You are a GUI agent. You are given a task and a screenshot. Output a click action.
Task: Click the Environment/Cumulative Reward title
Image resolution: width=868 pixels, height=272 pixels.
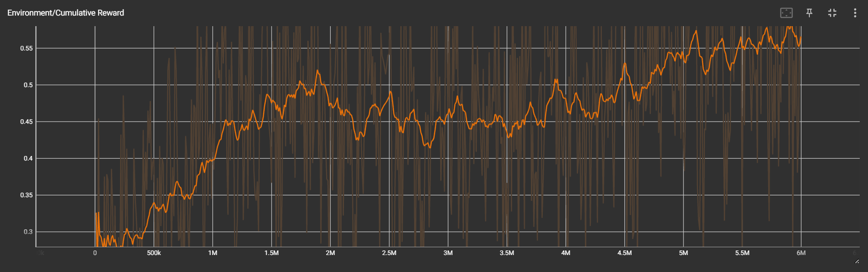coord(66,13)
